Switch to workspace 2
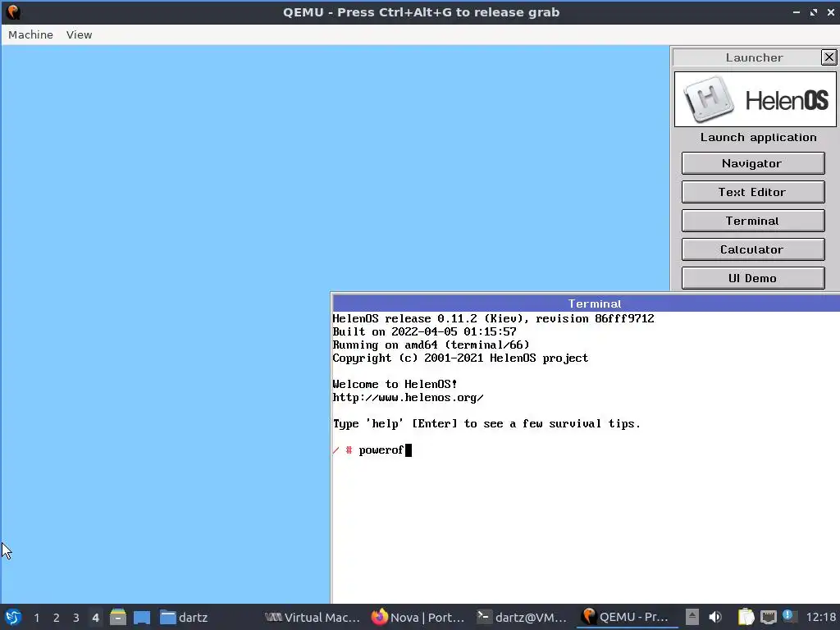Screen dimensions: 840x630 (57, 618)
